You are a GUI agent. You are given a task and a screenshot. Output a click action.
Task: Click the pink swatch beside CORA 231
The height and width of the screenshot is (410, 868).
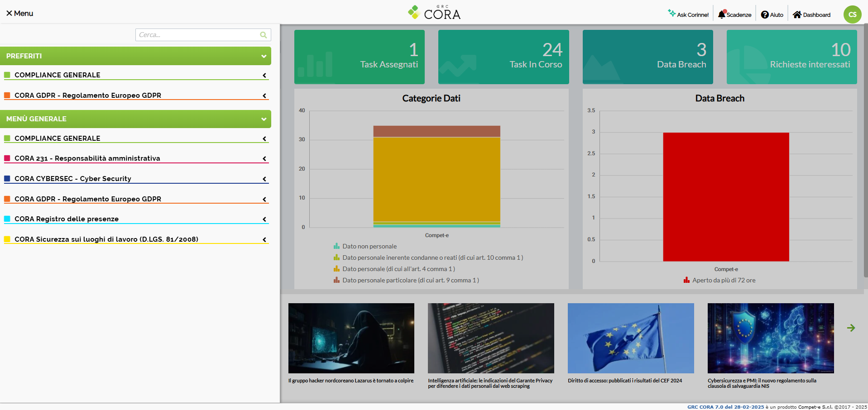(7, 158)
